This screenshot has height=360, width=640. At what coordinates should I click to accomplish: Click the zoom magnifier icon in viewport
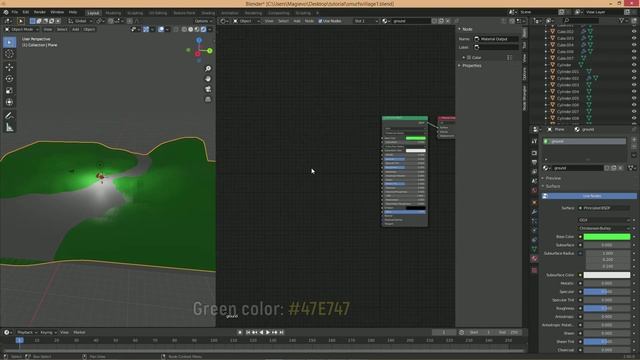pos(208,69)
